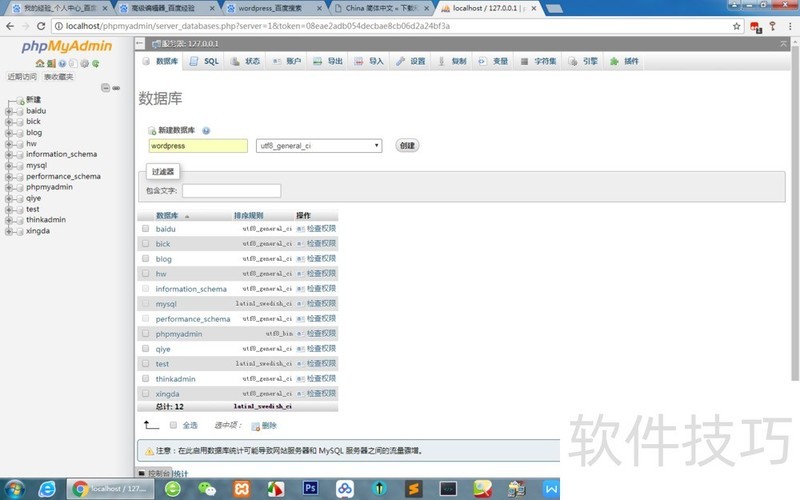The image size is (800, 500).
Task: Open the 360 browser green icon in taskbar
Action: (x=173, y=489)
